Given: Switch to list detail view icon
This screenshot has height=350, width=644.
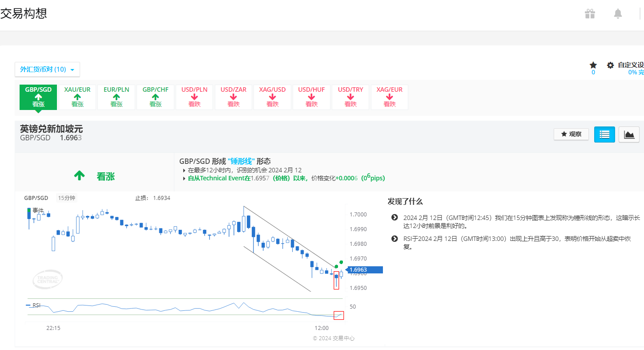Looking at the screenshot, I should point(604,134).
